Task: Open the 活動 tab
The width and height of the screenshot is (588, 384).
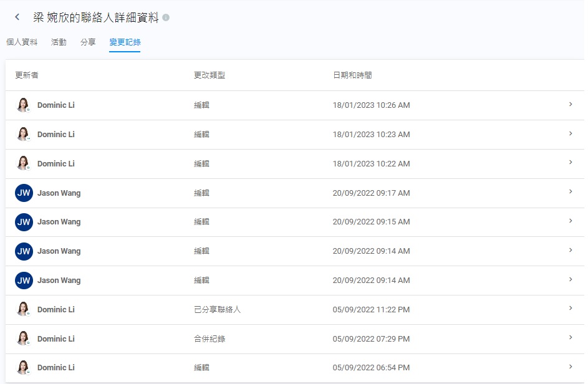Action: point(59,42)
